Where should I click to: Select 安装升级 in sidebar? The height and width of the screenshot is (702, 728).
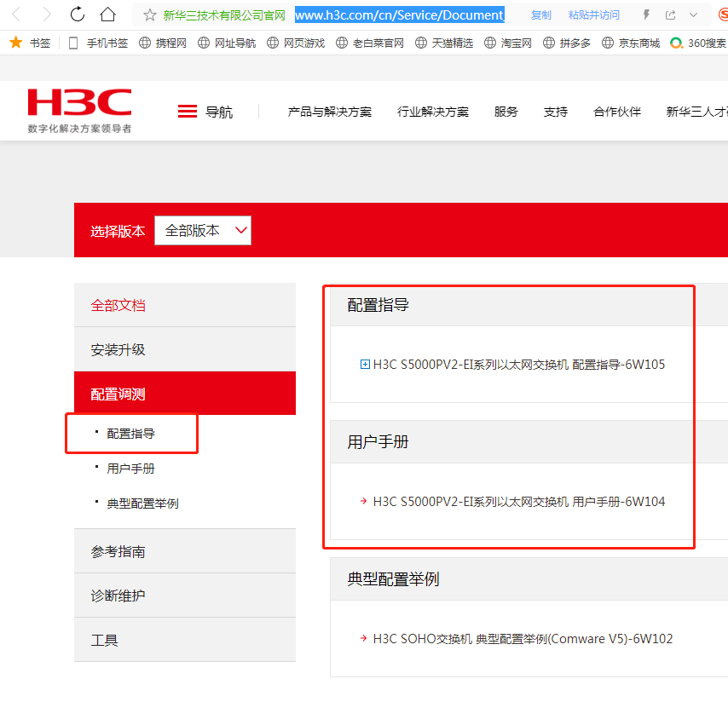pyautogui.click(x=185, y=349)
